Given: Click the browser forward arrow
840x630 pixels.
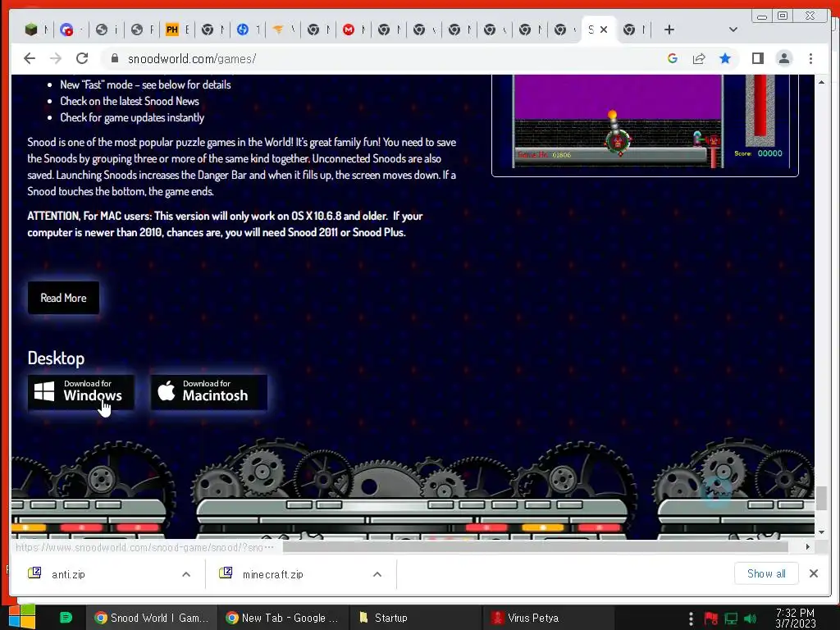Looking at the screenshot, I should point(56,58).
